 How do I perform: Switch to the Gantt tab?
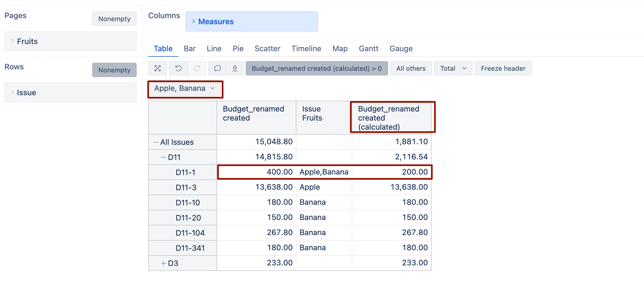[369, 49]
